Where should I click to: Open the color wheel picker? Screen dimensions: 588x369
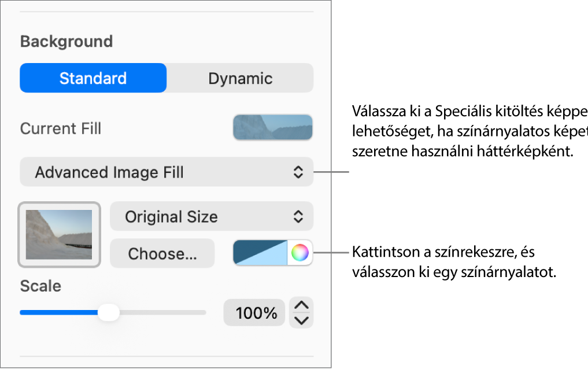[299, 253]
